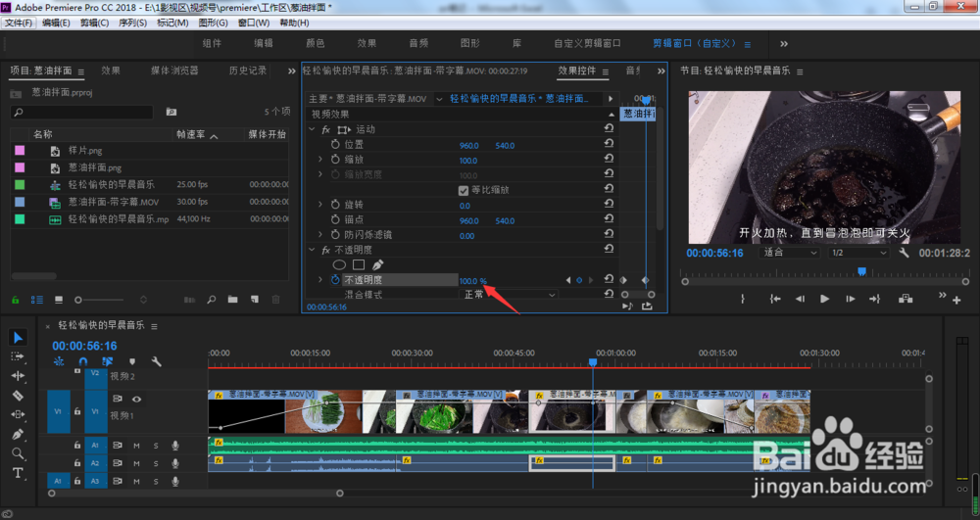Switch to 颜色 workspace tab
The image size is (980, 520).
coord(315,43)
